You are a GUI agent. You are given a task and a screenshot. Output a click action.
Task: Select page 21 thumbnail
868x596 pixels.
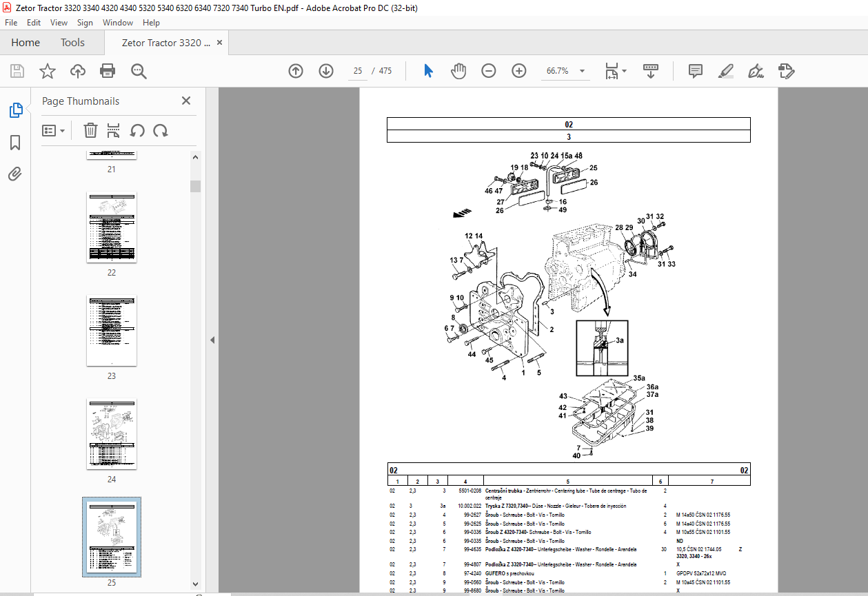(x=112, y=155)
